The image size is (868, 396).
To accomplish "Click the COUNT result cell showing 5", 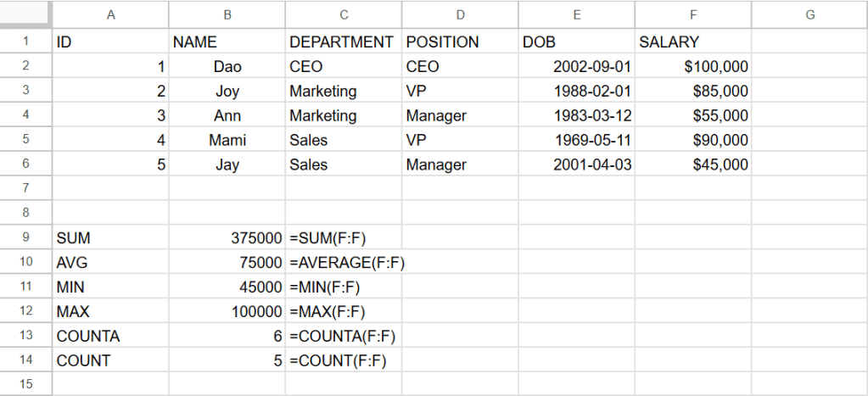I will click(227, 360).
